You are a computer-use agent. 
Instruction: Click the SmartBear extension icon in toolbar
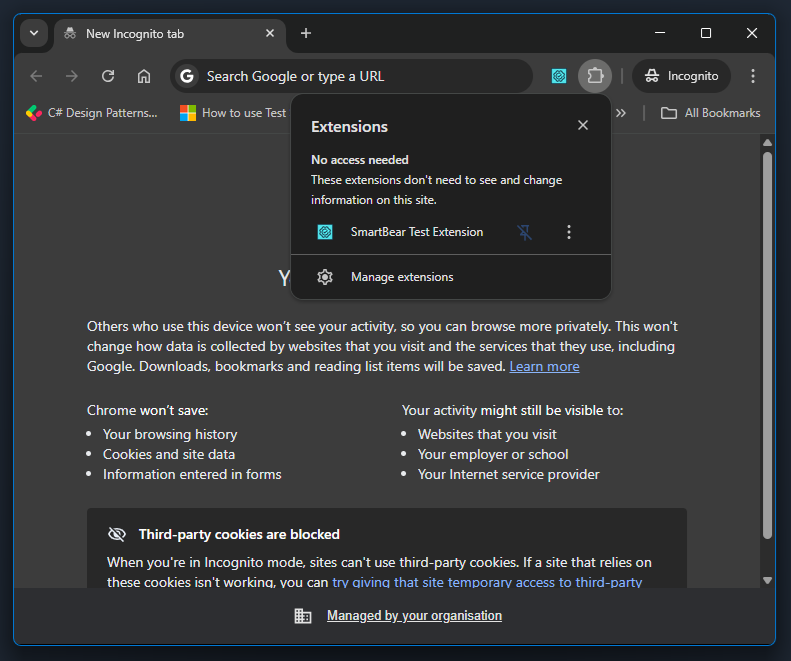559,76
